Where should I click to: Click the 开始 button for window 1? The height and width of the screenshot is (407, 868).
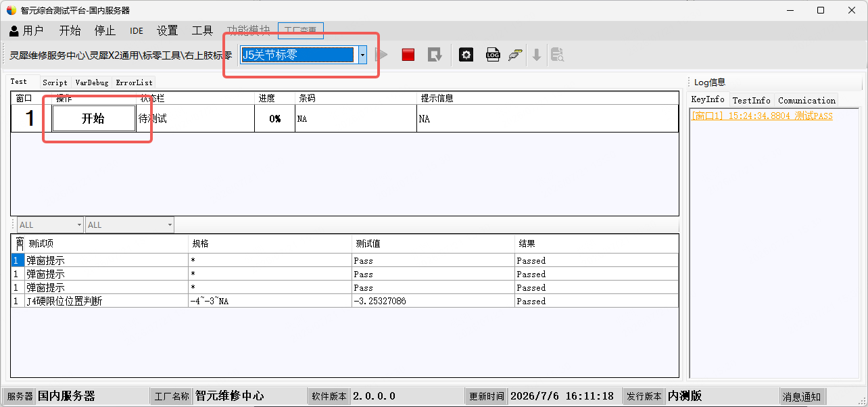click(93, 118)
